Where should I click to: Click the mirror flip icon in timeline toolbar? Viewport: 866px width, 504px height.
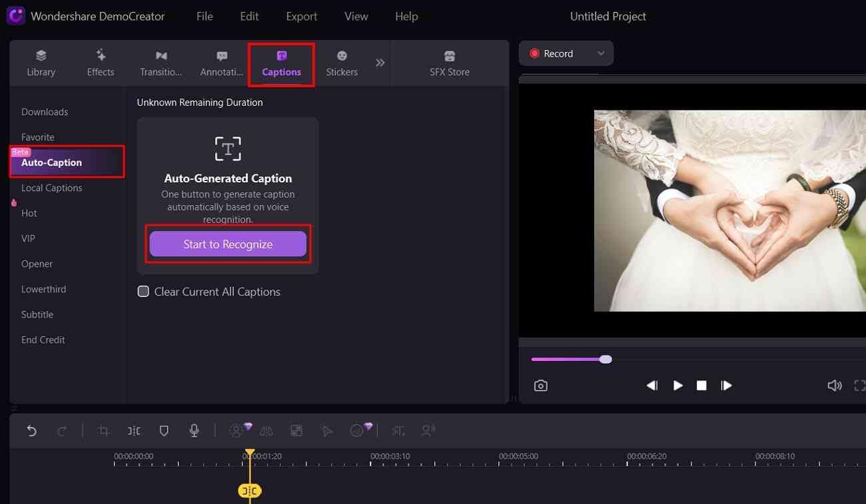pos(267,431)
